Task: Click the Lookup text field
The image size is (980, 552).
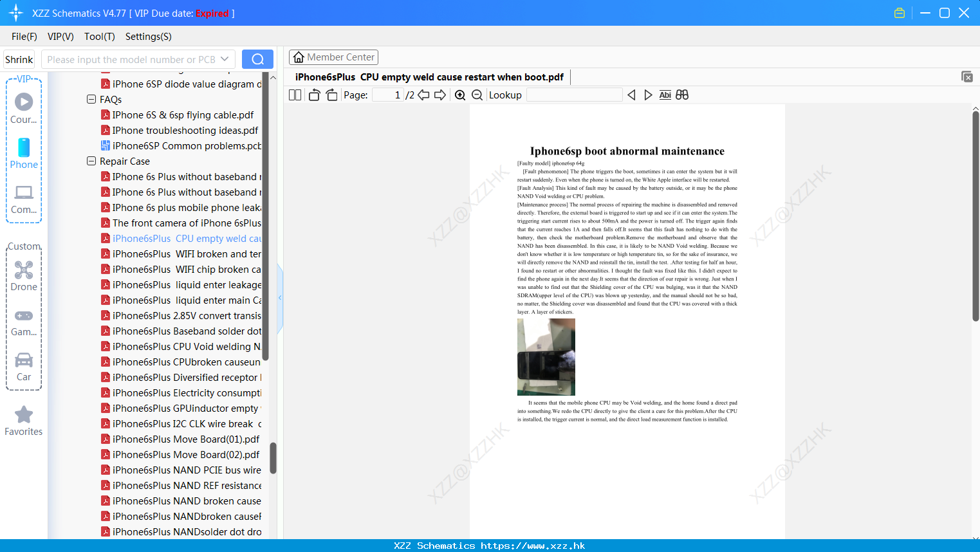Action: point(575,95)
